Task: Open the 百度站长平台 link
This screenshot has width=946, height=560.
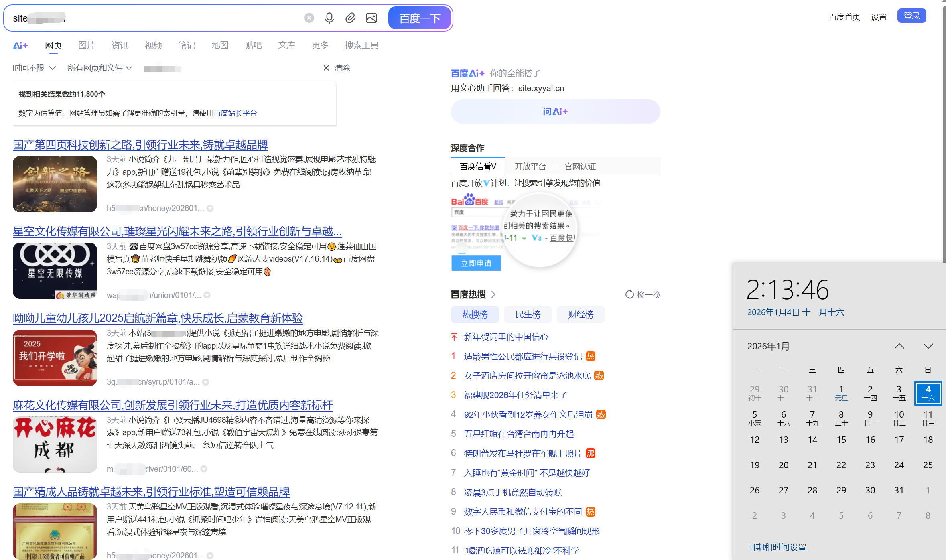Action: coord(235,113)
